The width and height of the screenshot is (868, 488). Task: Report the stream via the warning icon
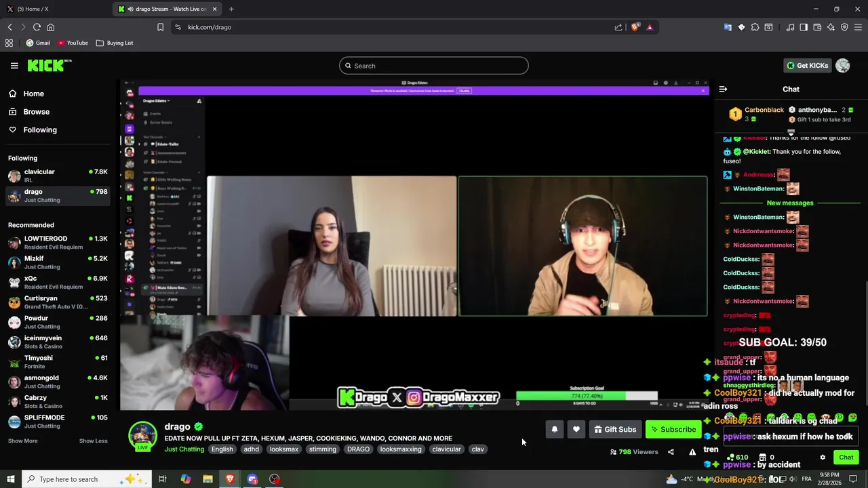[x=692, y=452]
